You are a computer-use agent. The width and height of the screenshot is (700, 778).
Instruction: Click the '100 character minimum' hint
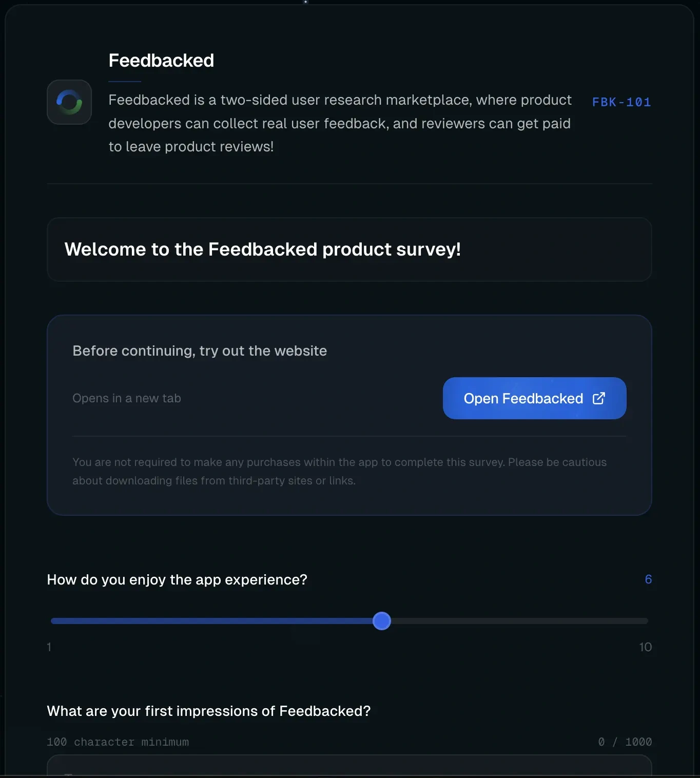coord(118,742)
